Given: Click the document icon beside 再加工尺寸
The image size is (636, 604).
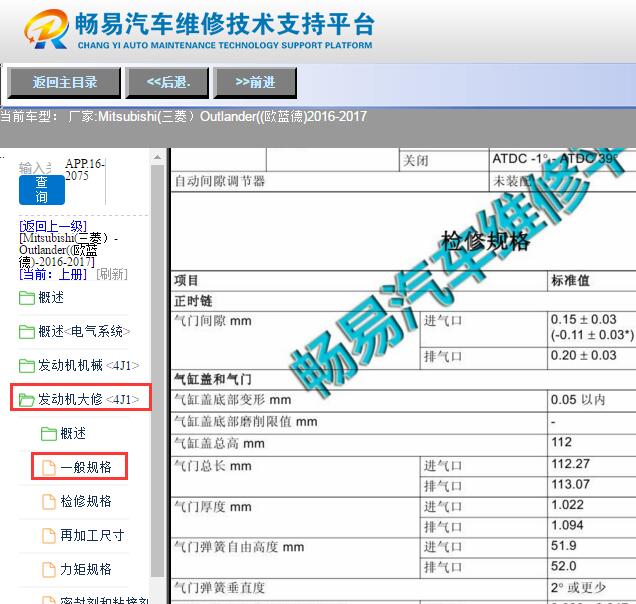Looking at the screenshot, I should [49, 535].
